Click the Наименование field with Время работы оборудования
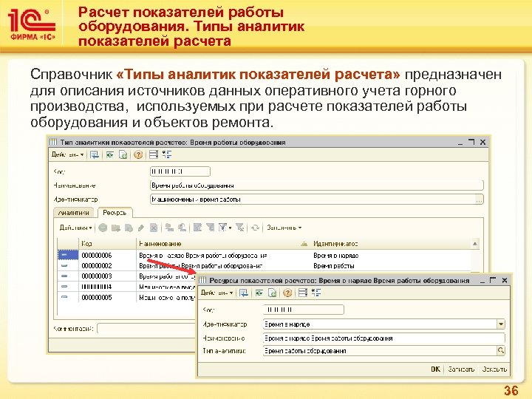This screenshot has width=532, height=399. (x=316, y=185)
